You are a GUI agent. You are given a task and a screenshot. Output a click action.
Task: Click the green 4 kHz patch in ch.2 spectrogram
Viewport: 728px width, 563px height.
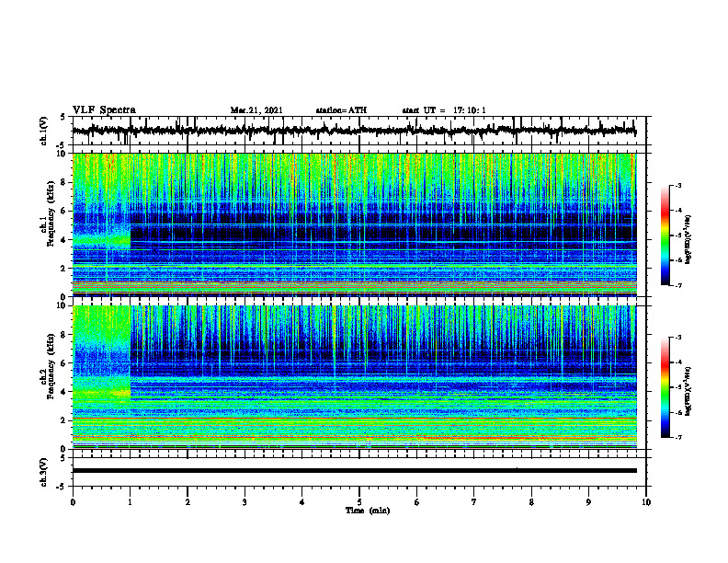click(102, 393)
